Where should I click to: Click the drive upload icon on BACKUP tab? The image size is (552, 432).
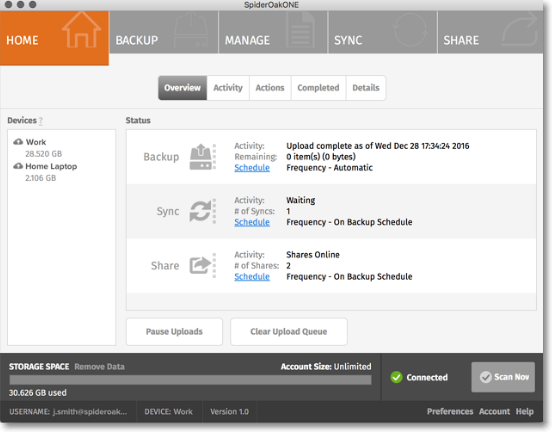coord(191,30)
